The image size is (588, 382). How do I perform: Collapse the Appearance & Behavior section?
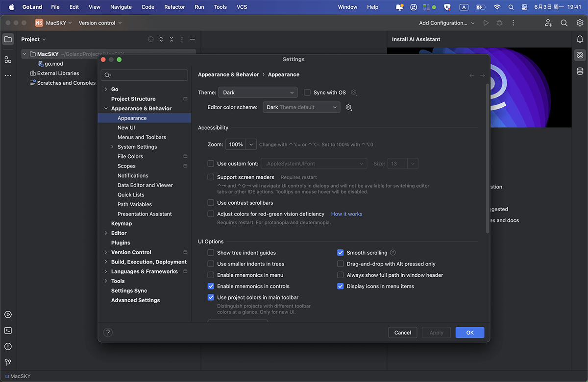[x=106, y=109]
